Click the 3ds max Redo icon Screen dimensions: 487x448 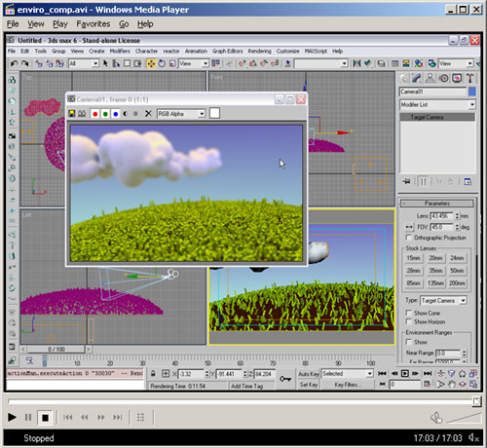click(24, 63)
